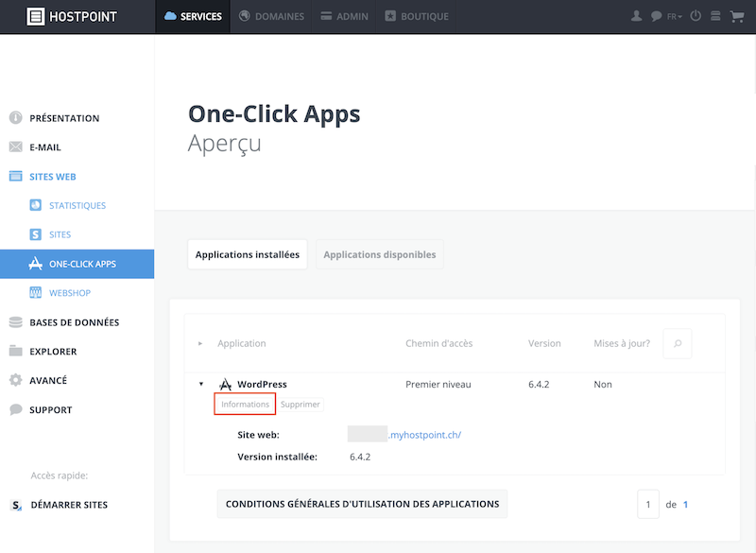This screenshot has height=553, width=756.
Task: Click the Statistiques chart icon
Action: coord(35,205)
